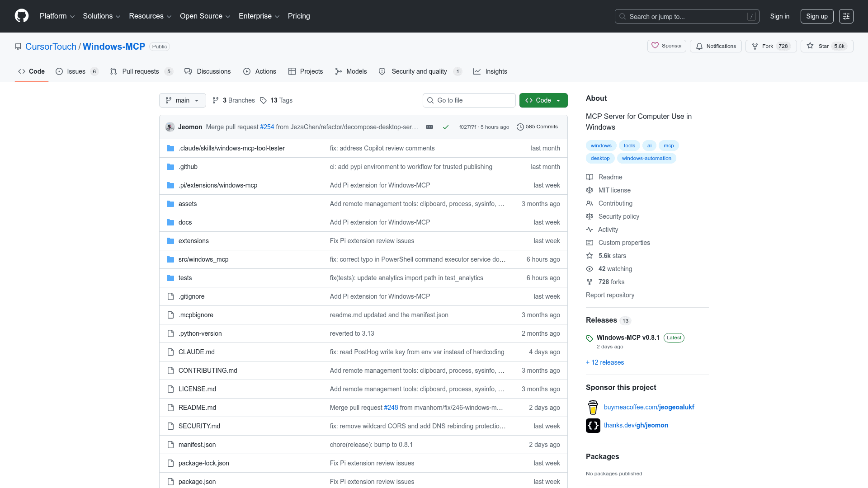Open the Activity link in About
Image resolution: width=868 pixels, height=488 pixels.
click(x=602, y=230)
